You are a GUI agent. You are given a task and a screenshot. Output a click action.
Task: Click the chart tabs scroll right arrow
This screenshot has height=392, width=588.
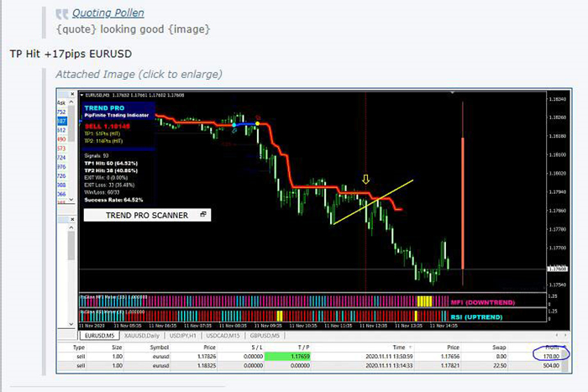[565, 335]
